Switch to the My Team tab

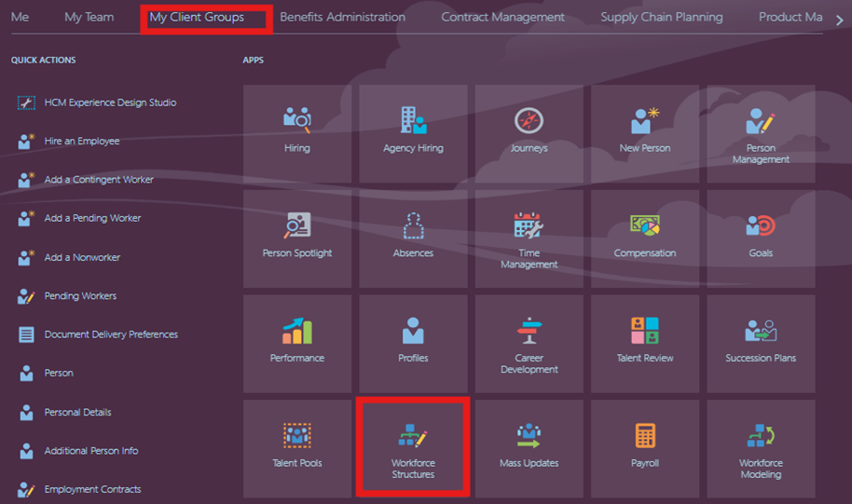click(x=89, y=17)
